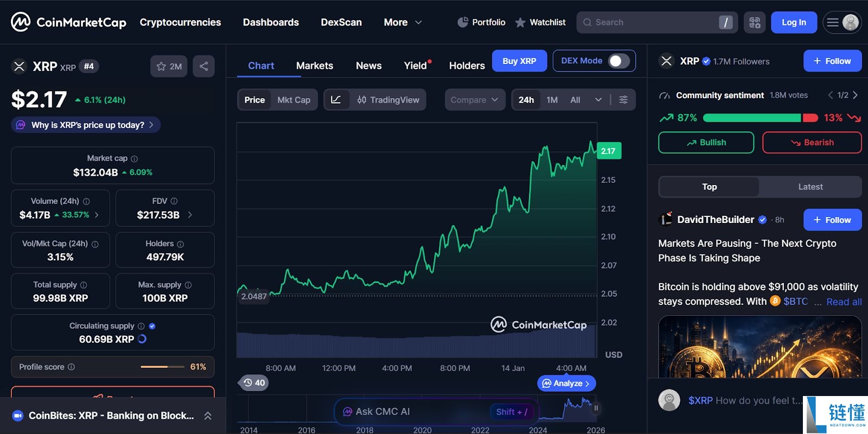Click the Analyze button
868x434 pixels.
566,383
